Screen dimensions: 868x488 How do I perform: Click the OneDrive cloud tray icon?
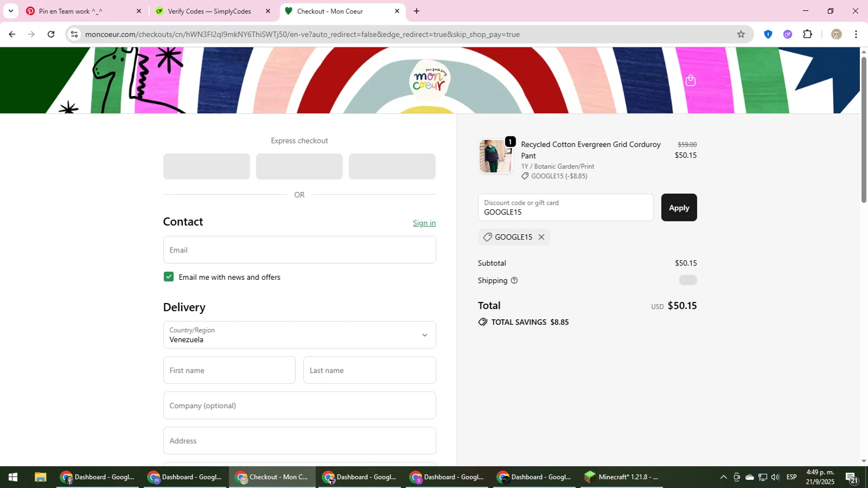[749, 477]
